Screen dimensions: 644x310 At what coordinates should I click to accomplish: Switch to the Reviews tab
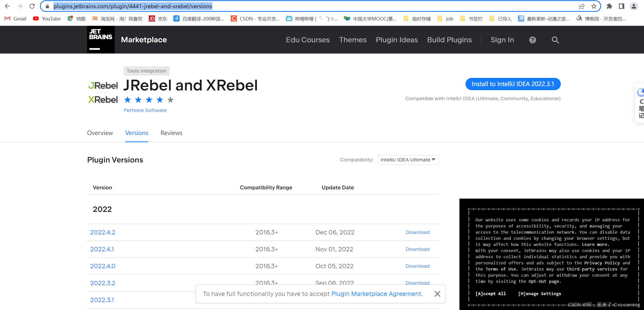tap(171, 132)
